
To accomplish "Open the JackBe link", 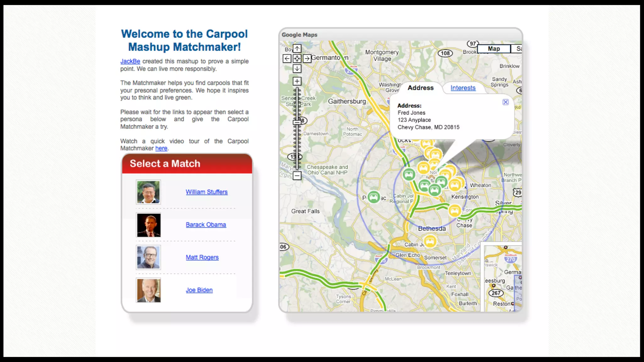I will pos(130,61).
